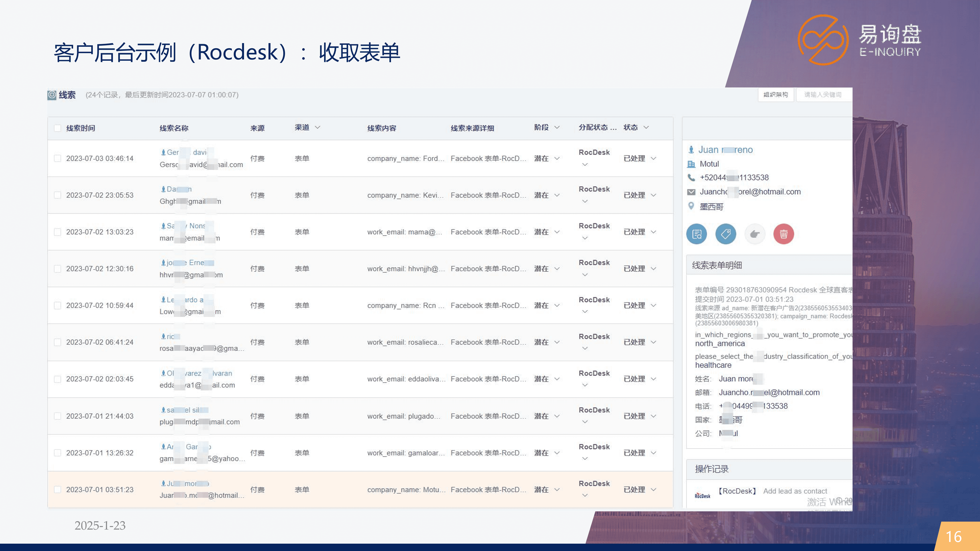Check the row dated 2023-07-02 23:05:53
This screenshot has width=980, height=551.
pos(57,195)
